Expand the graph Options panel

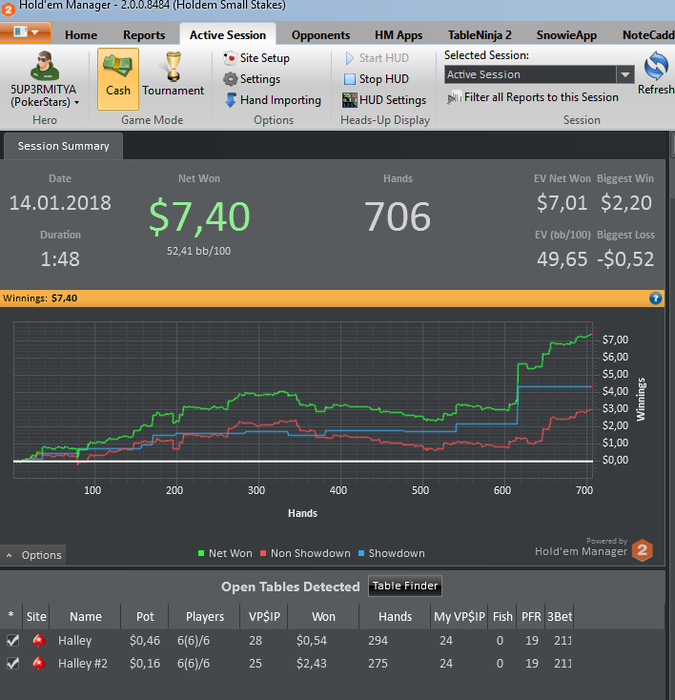(x=33, y=555)
